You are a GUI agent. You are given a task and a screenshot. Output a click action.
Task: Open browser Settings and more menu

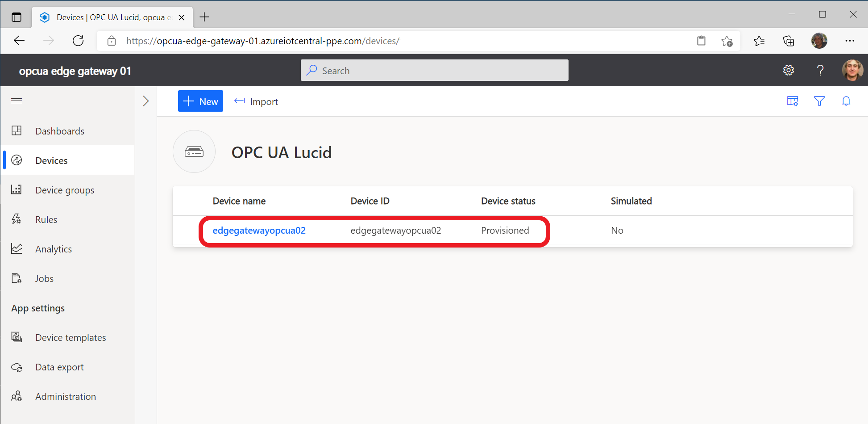click(x=850, y=41)
